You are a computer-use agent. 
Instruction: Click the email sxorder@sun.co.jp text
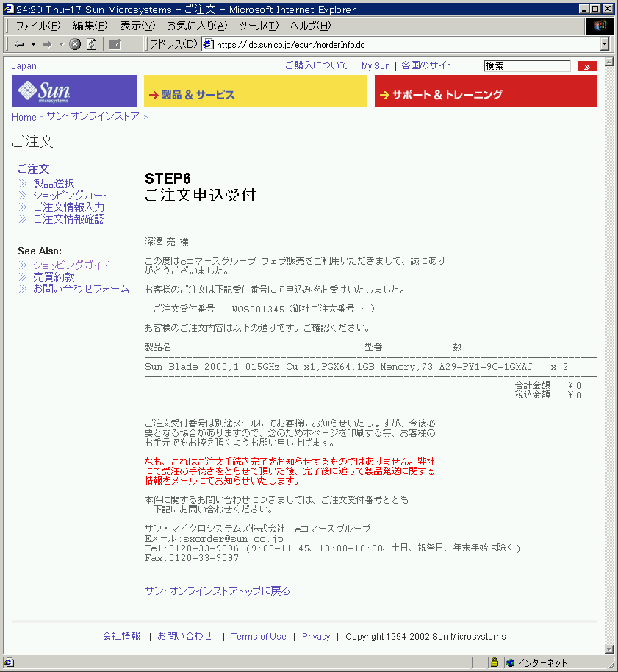(234, 539)
